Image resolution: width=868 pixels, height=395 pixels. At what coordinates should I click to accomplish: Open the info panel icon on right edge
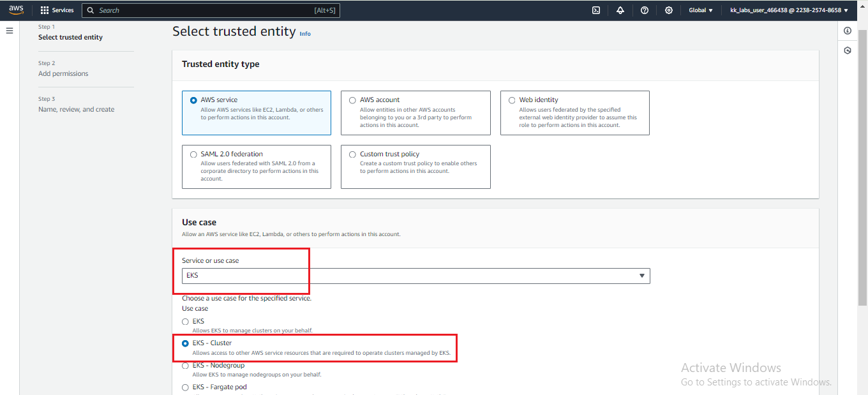[x=848, y=31]
